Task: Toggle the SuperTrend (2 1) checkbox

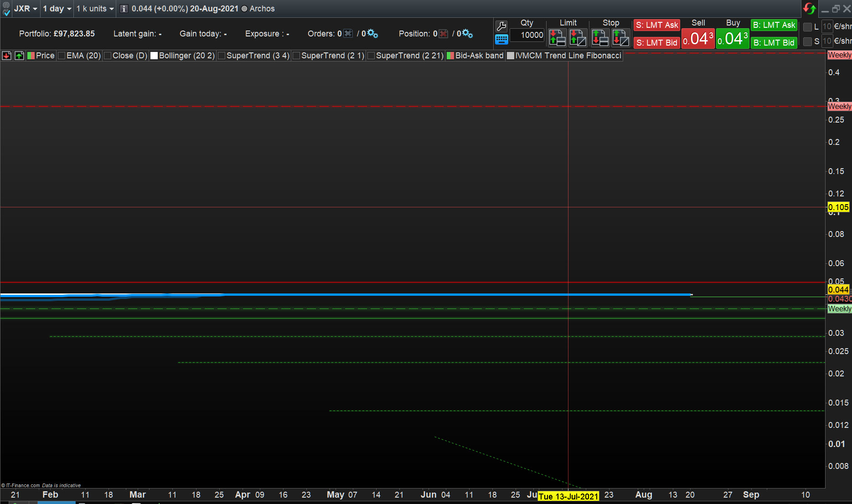Action: pyautogui.click(x=296, y=56)
